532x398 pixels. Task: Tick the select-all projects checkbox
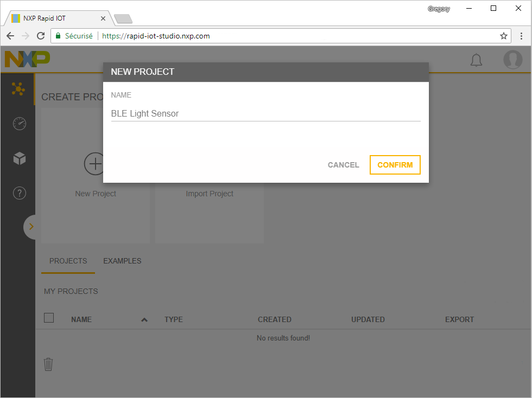(x=49, y=318)
